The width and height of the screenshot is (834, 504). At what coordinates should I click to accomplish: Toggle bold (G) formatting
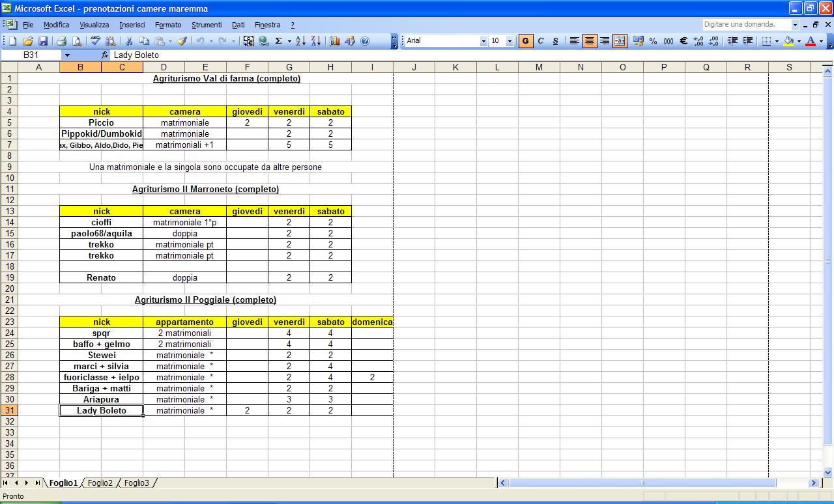tap(525, 41)
